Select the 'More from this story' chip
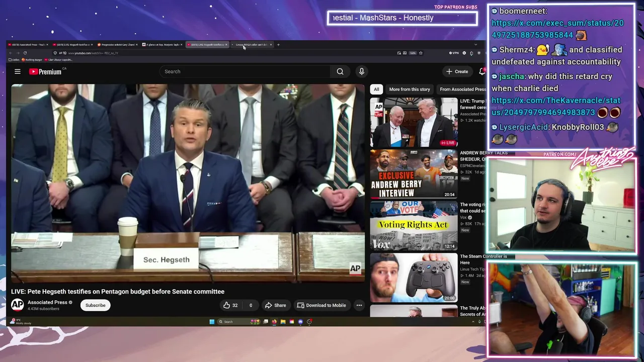Image resolution: width=644 pixels, height=362 pixels. click(x=410, y=89)
